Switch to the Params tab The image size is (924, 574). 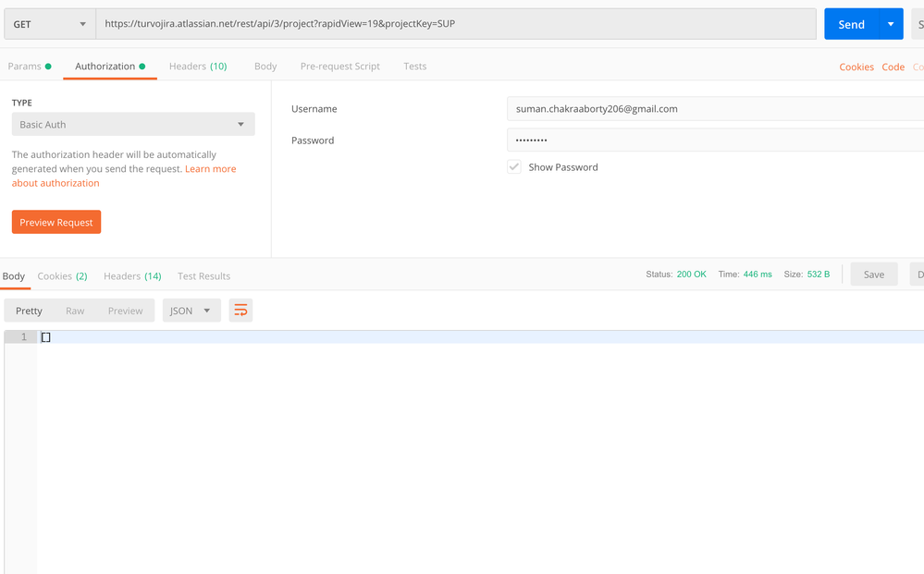[24, 66]
